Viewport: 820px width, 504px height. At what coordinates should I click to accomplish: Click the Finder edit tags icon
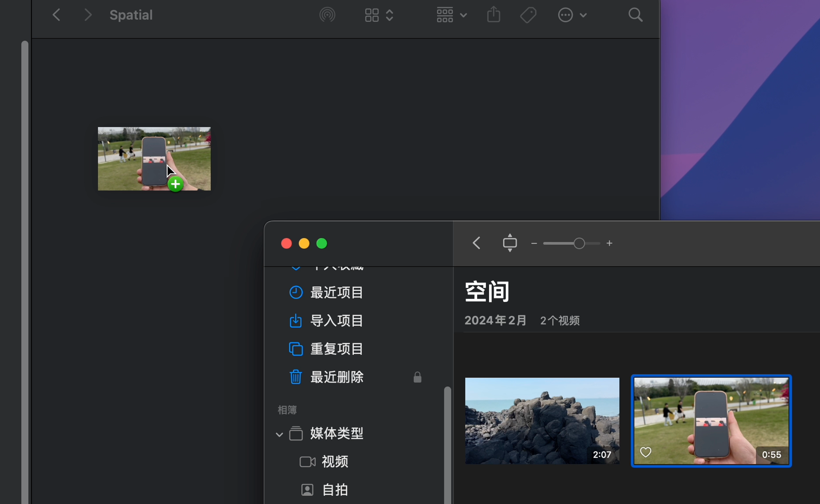(x=528, y=15)
